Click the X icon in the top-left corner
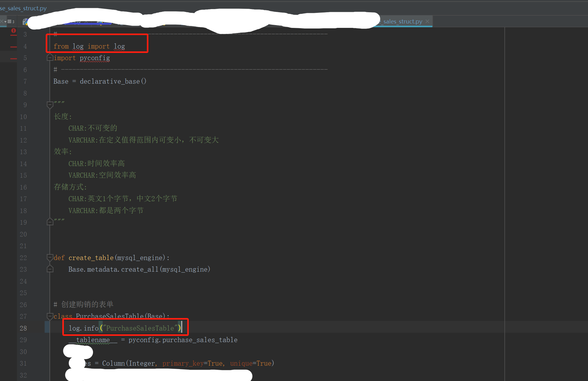588x381 pixels. pyautogui.click(x=2, y=21)
